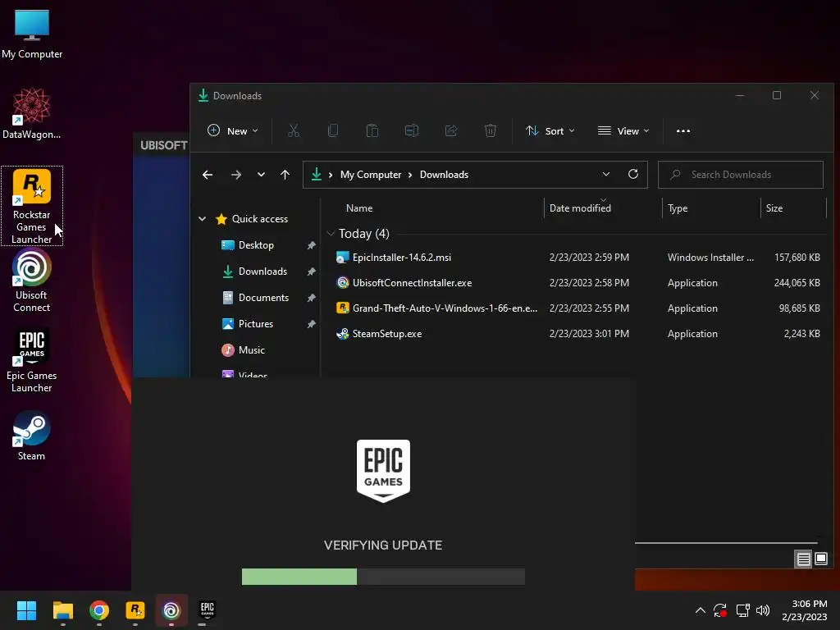
Task: Expand address bar history dropdown
Action: tap(606, 174)
